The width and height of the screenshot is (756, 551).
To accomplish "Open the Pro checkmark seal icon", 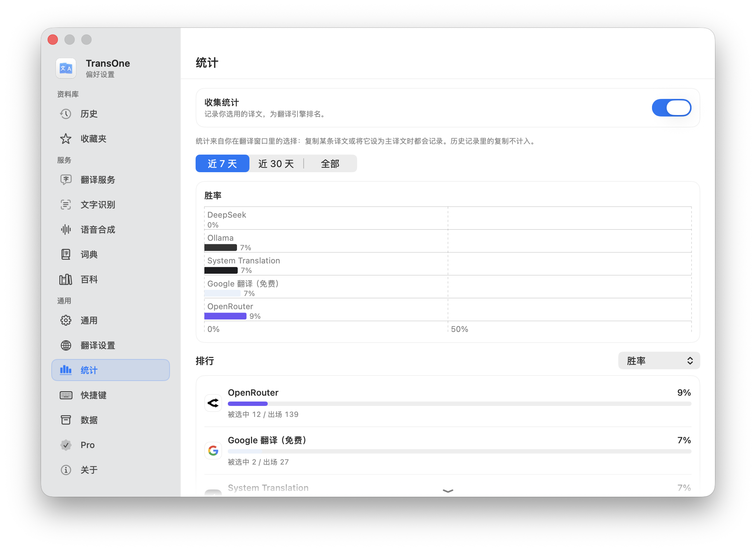I will coord(66,445).
